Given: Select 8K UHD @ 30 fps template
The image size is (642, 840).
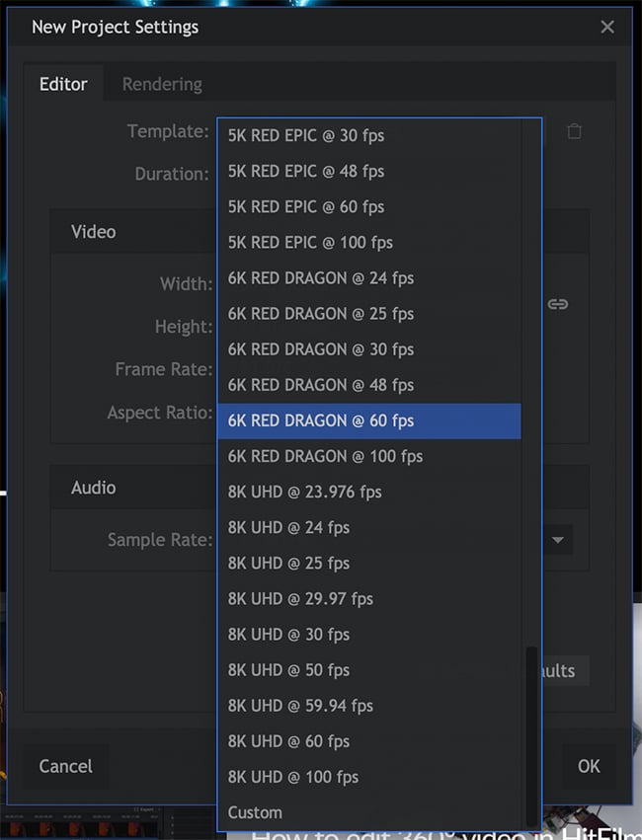Looking at the screenshot, I should tap(369, 635).
